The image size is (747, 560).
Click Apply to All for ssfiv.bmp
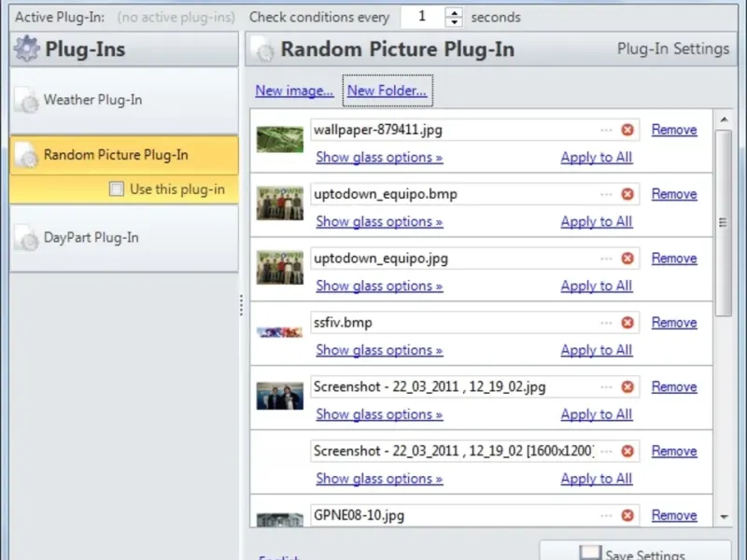pos(597,350)
